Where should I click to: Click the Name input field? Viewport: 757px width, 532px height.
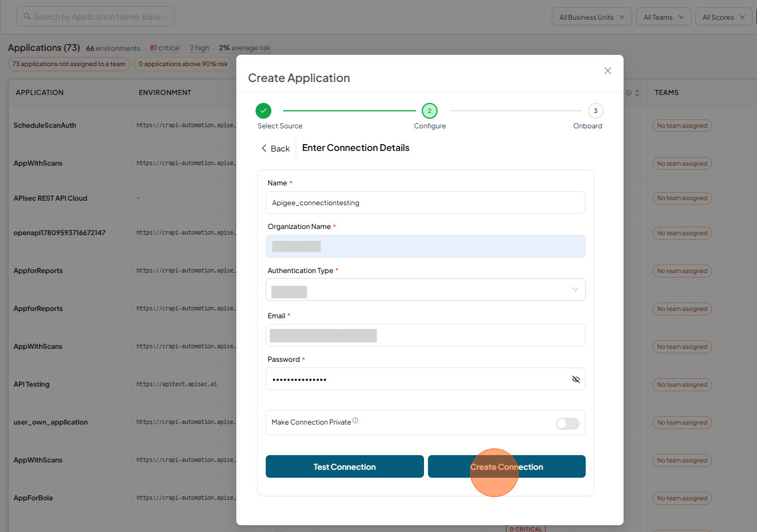(426, 202)
